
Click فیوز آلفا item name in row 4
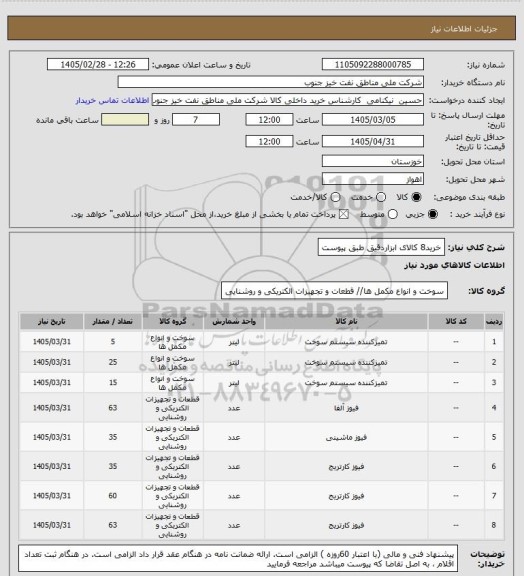point(346,408)
